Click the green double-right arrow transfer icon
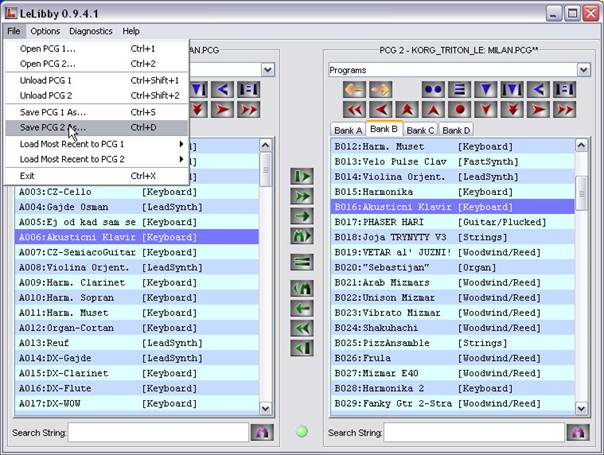Viewport: 604px width, 455px height. 302,196
